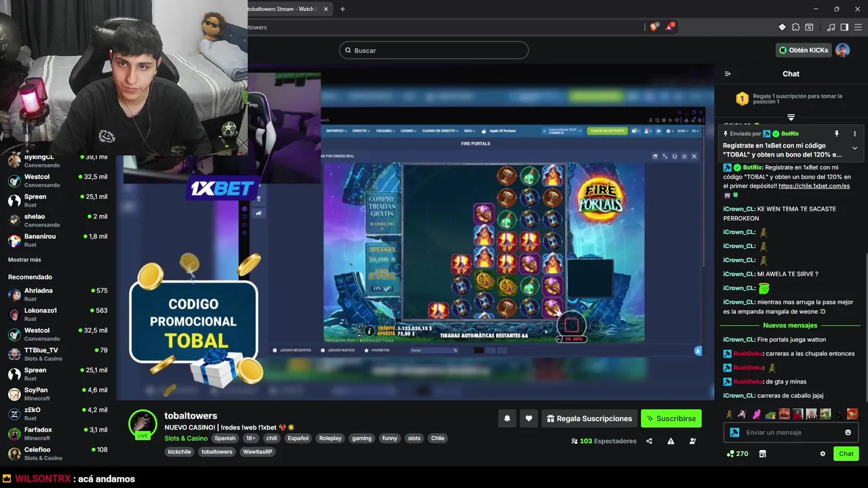Image resolution: width=868 pixels, height=488 pixels.
Task: Open the chile.1xbet.com link in chat
Action: click(x=814, y=186)
